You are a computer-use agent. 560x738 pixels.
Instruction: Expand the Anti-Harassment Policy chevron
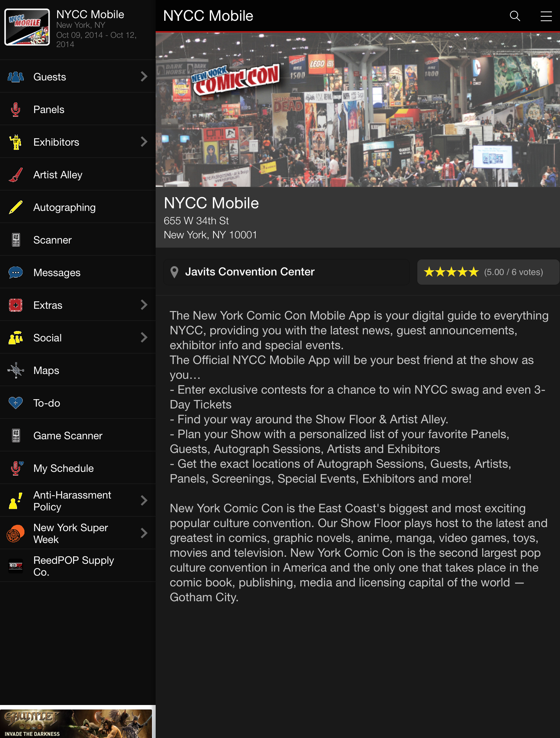click(x=144, y=501)
